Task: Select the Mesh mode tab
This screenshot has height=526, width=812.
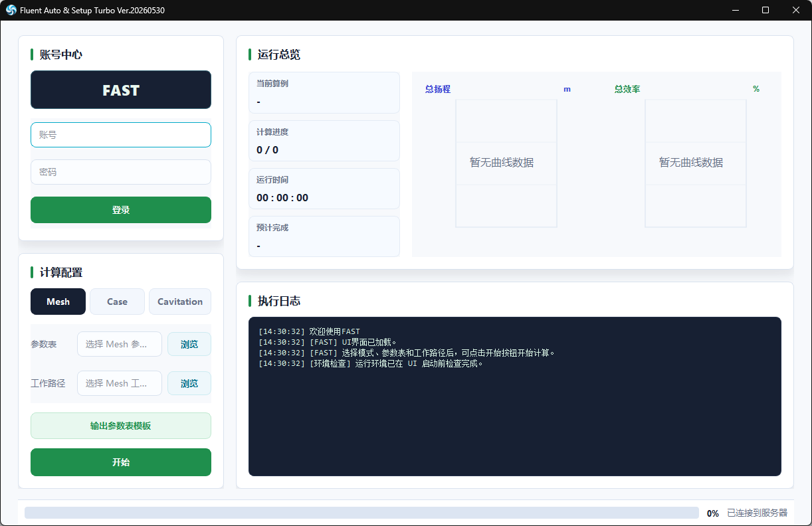Action: click(58, 302)
